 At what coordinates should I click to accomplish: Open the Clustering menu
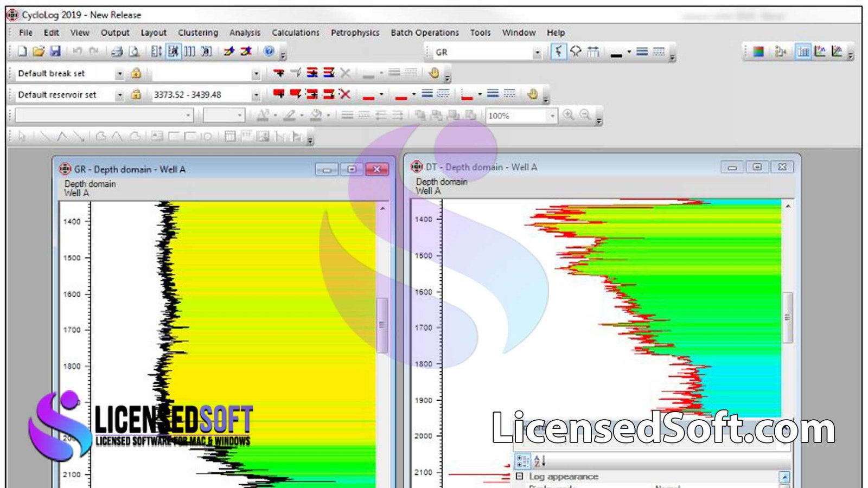[198, 33]
